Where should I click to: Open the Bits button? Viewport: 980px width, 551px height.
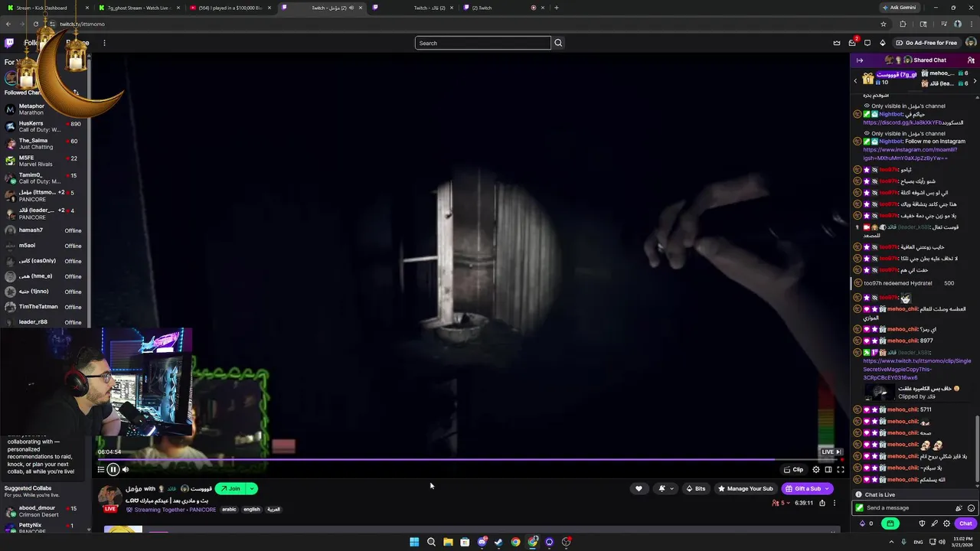click(x=696, y=488)
